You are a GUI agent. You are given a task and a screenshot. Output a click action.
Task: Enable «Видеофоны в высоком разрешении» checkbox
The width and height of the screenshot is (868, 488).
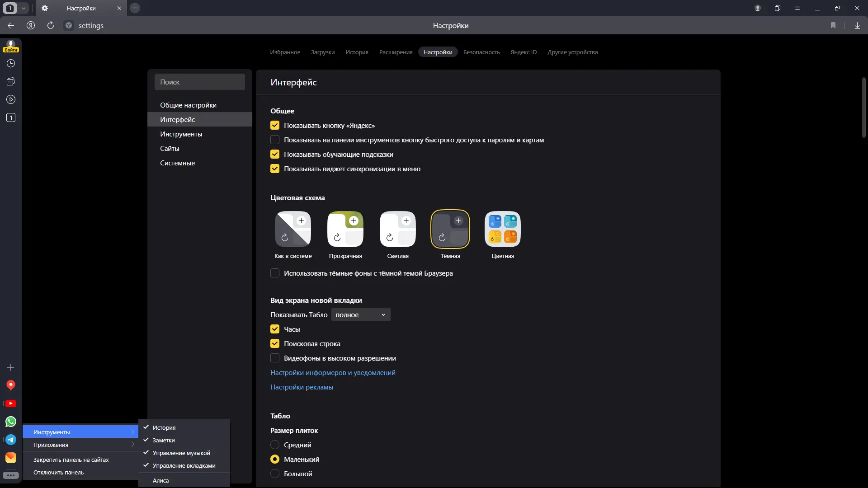(x=275, y=358)
